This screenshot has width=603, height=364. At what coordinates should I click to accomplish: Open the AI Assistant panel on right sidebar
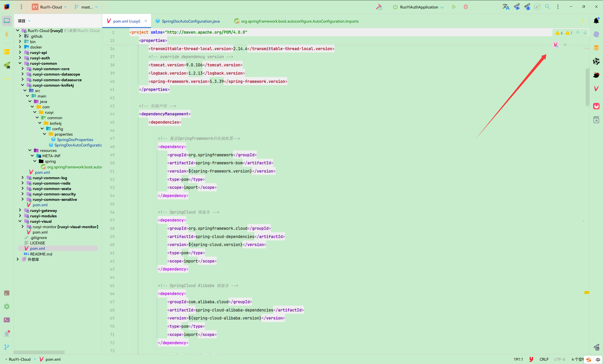tap(596, 34)
